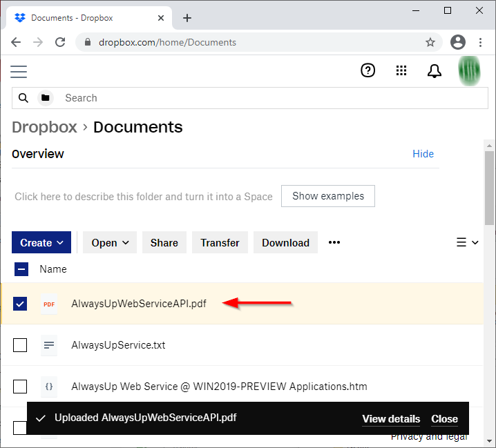Open a new browser tab

pos(187,18)
